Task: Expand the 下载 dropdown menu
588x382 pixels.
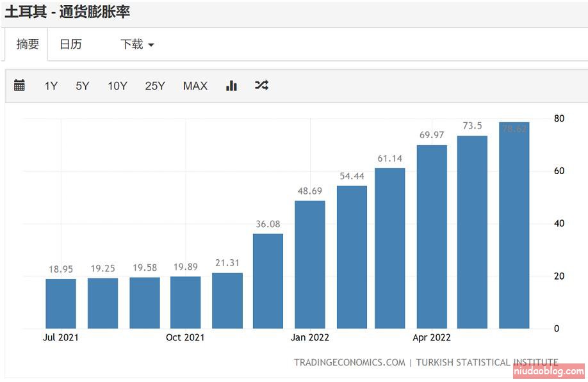Action: [x=137, y=44]
